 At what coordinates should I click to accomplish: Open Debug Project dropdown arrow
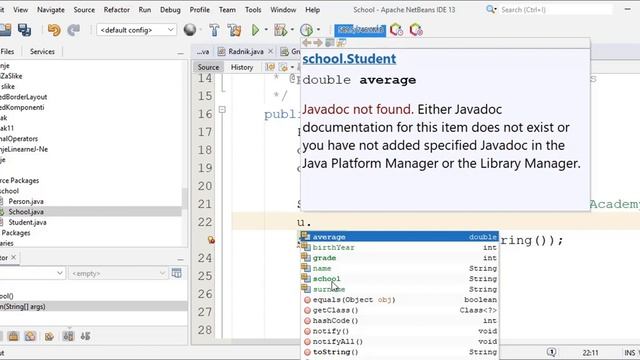point(292,30)
